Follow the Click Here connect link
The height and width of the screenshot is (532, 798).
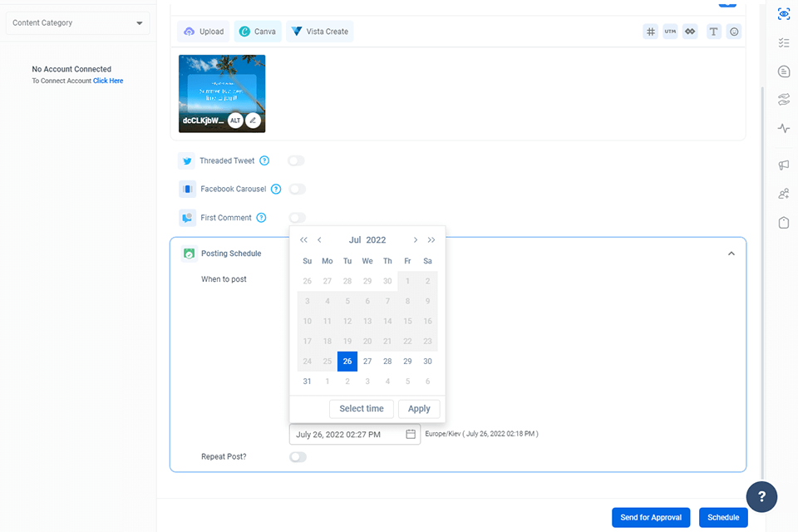(x=108, y=81)
